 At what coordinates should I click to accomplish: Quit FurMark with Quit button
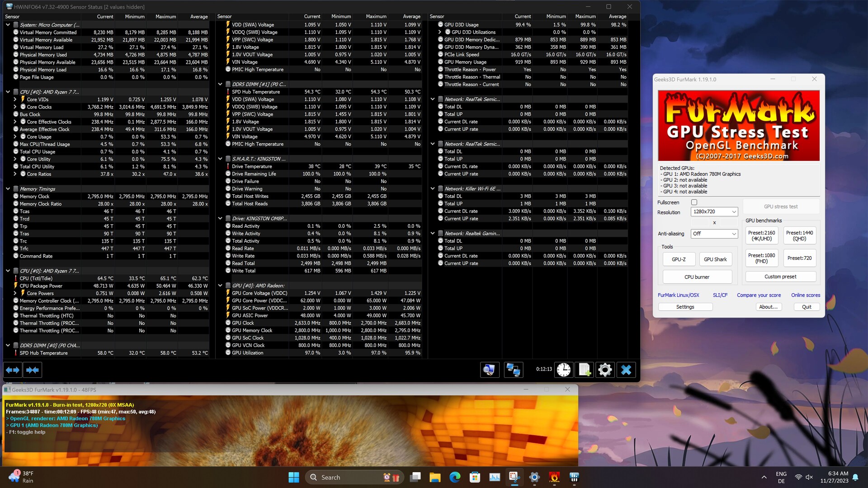tap(807, 307)
